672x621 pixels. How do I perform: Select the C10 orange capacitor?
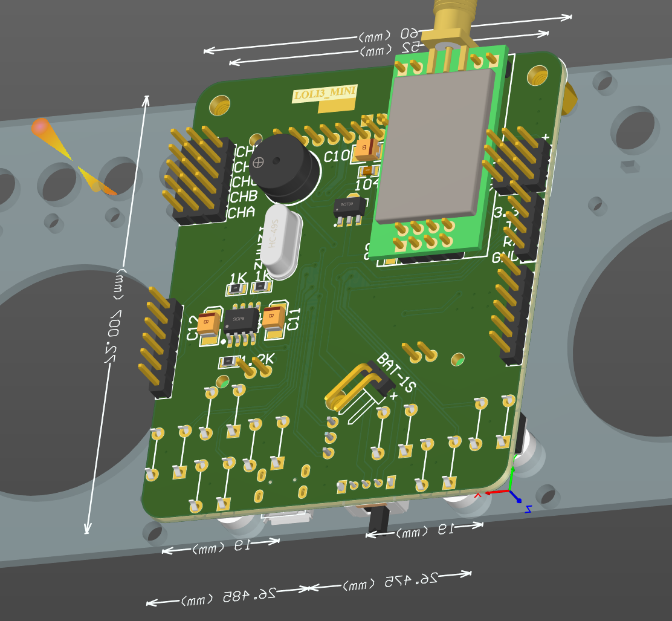click(x=367, y=150)
